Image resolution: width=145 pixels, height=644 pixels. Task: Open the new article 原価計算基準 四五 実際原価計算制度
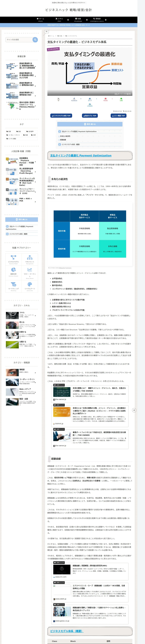click(22, 66)
